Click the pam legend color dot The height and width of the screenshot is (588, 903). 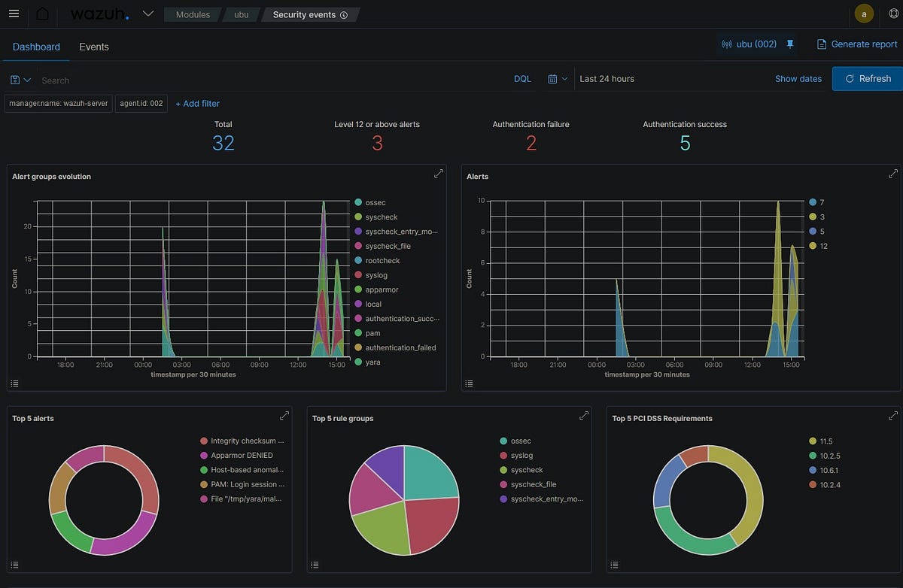[x=357, y=333]
